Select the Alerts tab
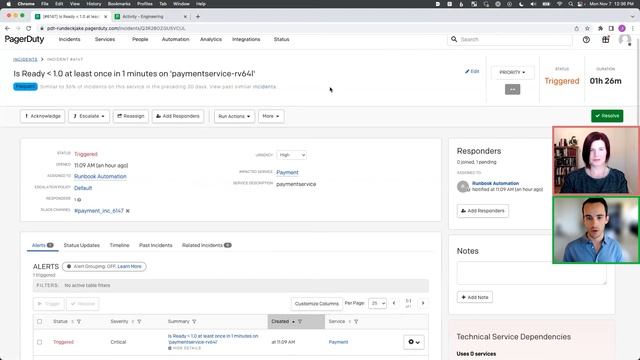 click(x=42, y=245)
